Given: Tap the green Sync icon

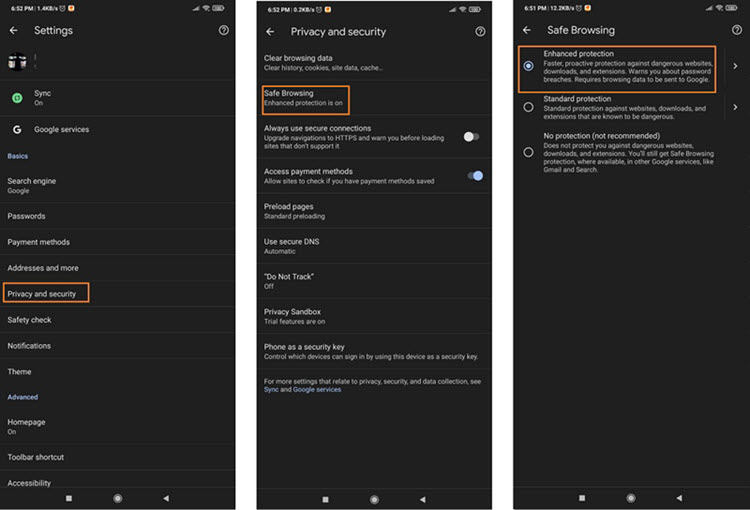Looking at the screenshot, I should [17, 98].
